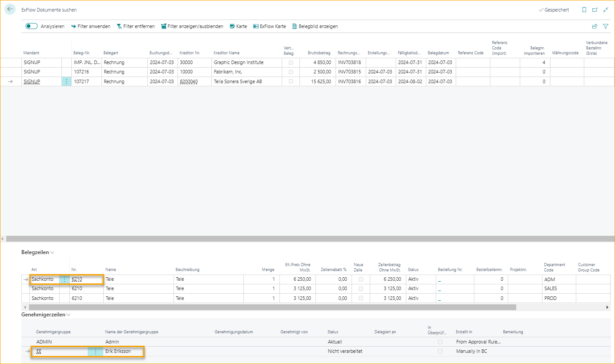
Task: Click the collapse page arrows icon
Action: pos(606,10)
